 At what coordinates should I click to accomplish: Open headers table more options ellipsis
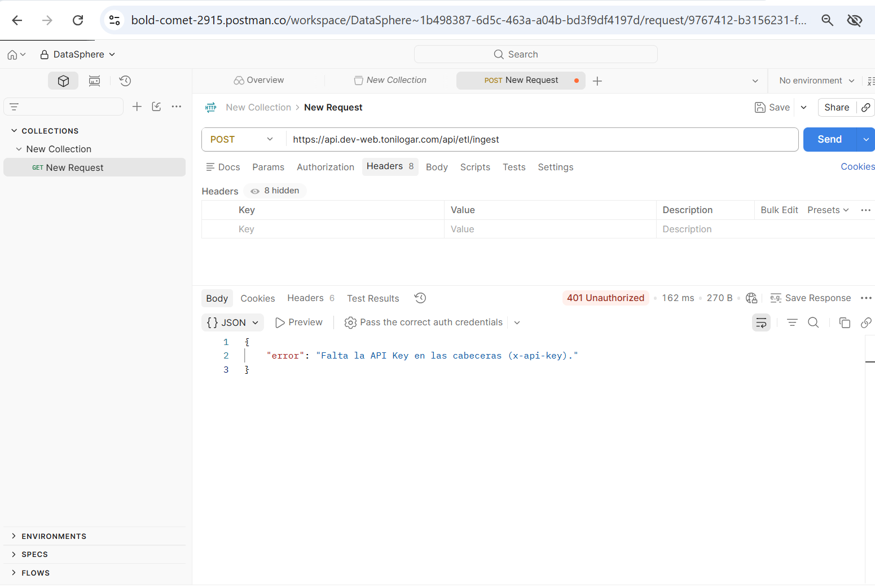tap(865, 210)
